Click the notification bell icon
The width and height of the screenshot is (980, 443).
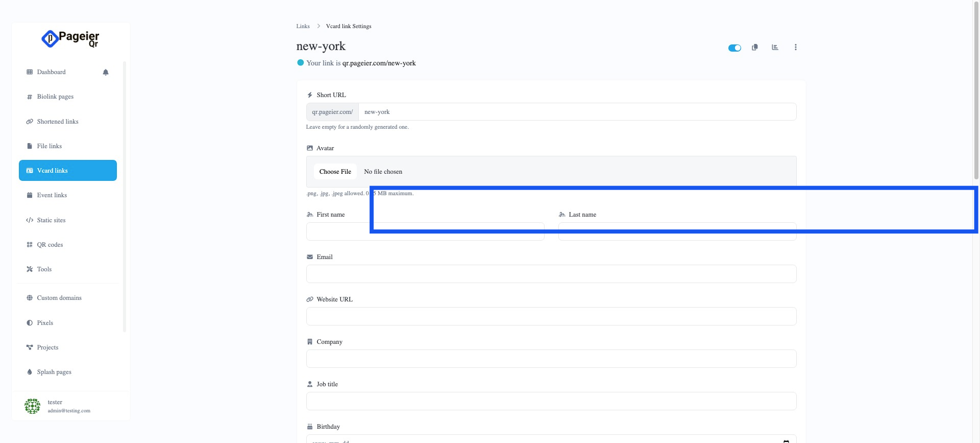click(x=106, y=72)
